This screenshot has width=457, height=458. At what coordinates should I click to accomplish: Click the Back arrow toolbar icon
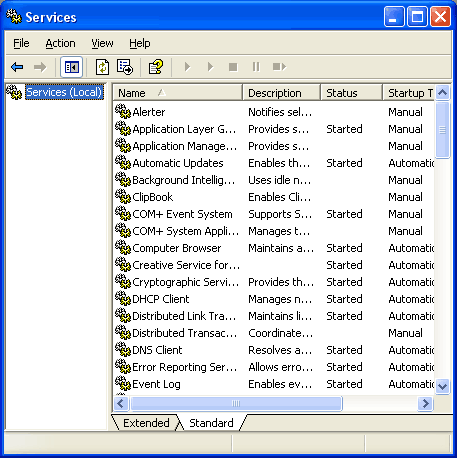pyautogui.click(x=17, y=67)
